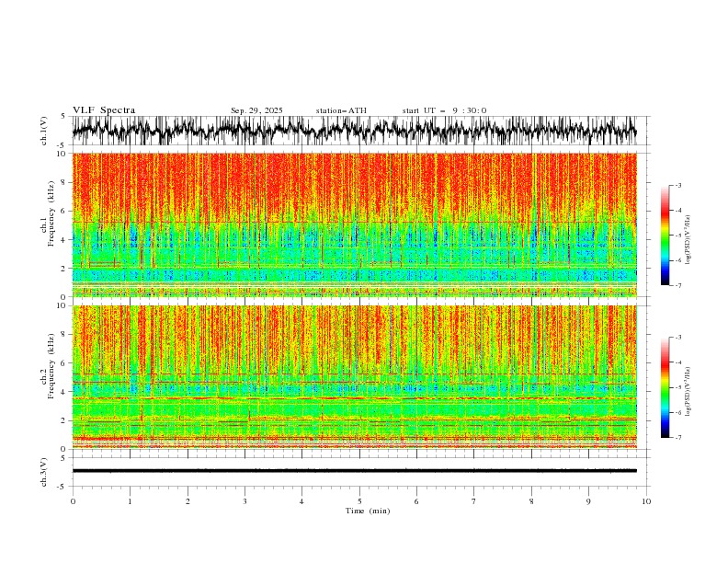Click the ch.1 frequency axis 6 tick label
Screen dimensions: 728x563
64,211
